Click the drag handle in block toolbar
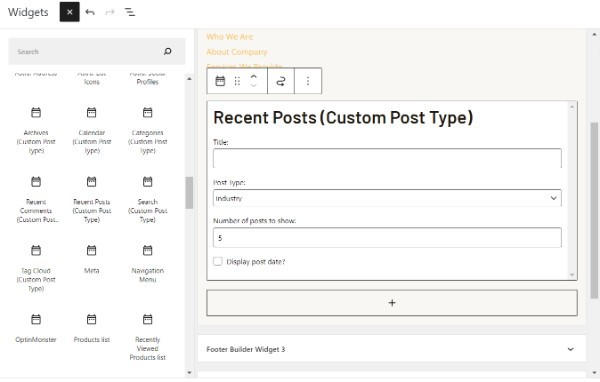Viewport: 600px width, 382px height. click(x=237, y=81)
